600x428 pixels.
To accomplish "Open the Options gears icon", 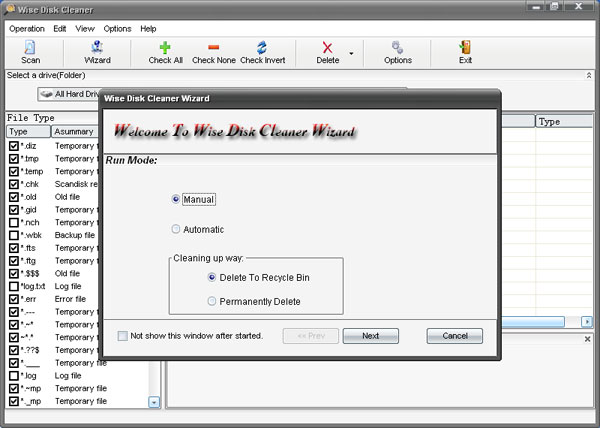I will 397,48.
